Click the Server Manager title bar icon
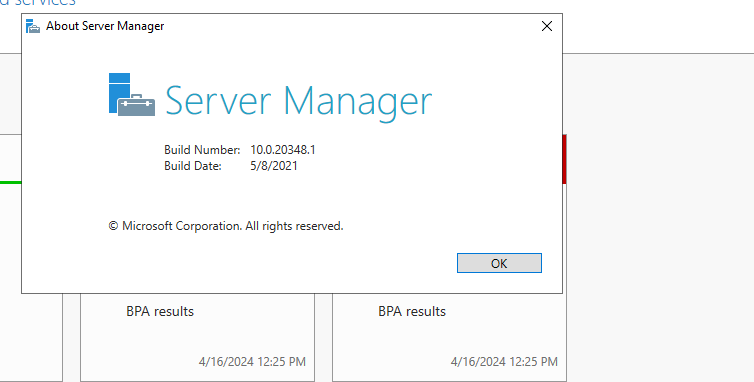The height and width of the screenshot is (382, 754). point(33,26)
